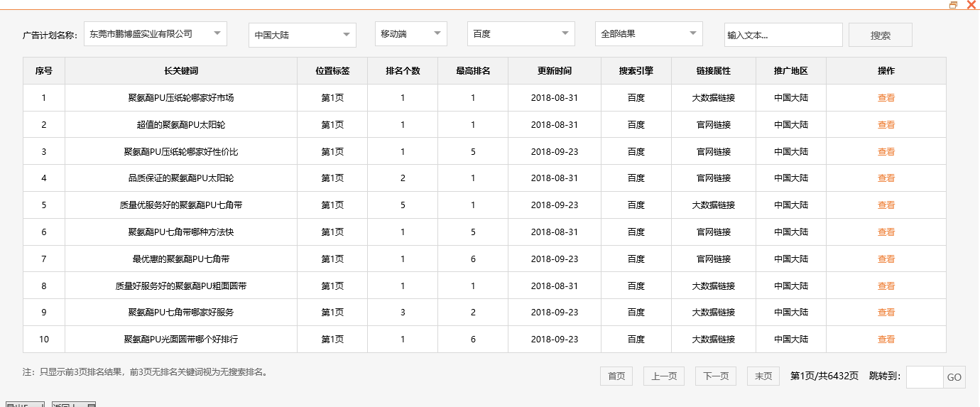Click the restore window icon at top right
The image size is (980, 407).
point(954,4)
